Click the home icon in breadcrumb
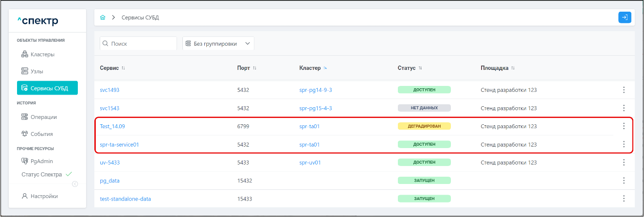 pos(103,17)
